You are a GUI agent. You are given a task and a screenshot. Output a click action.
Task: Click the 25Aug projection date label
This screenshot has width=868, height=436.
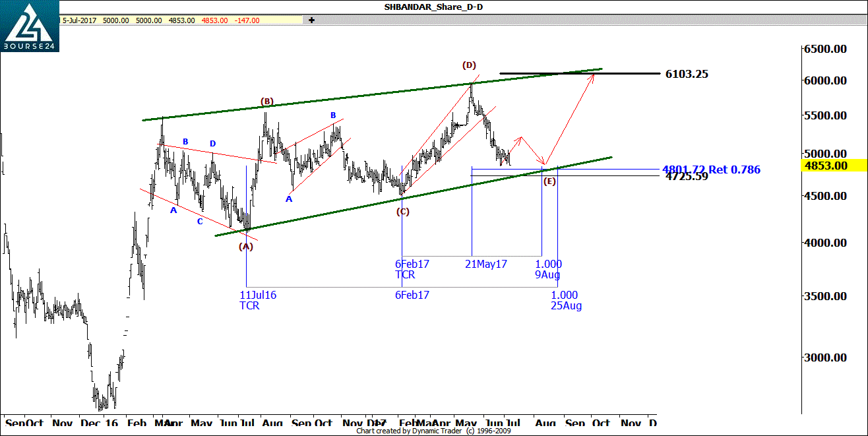coord(567,305)
